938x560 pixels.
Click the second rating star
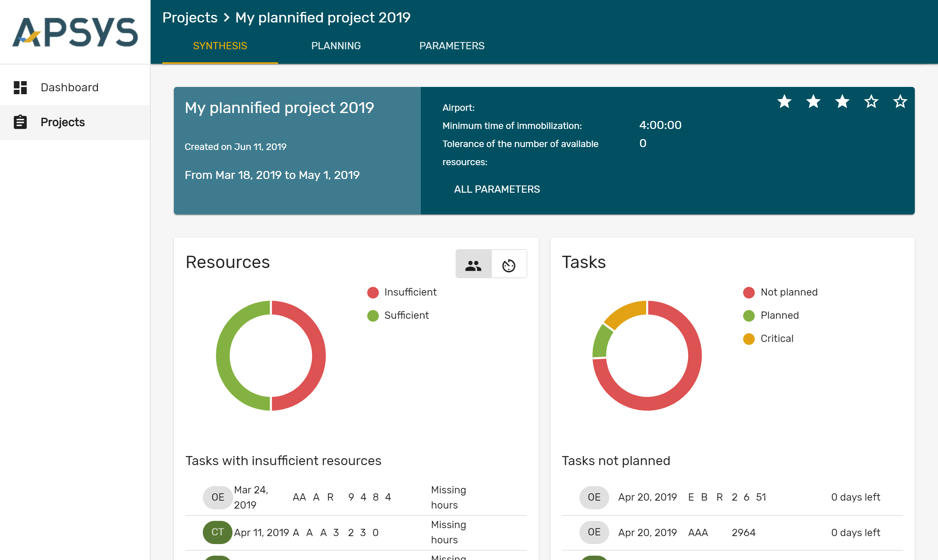tap(813, 101)
